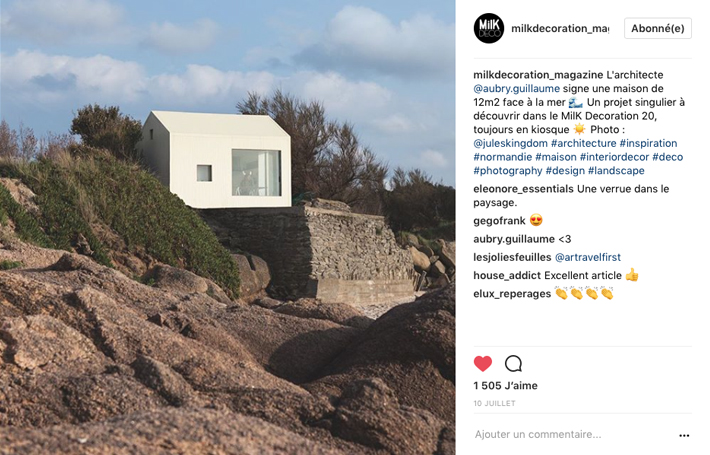
Task: Open the comment bubble icon
Action: pyautogui.click(x=513, y=364)
